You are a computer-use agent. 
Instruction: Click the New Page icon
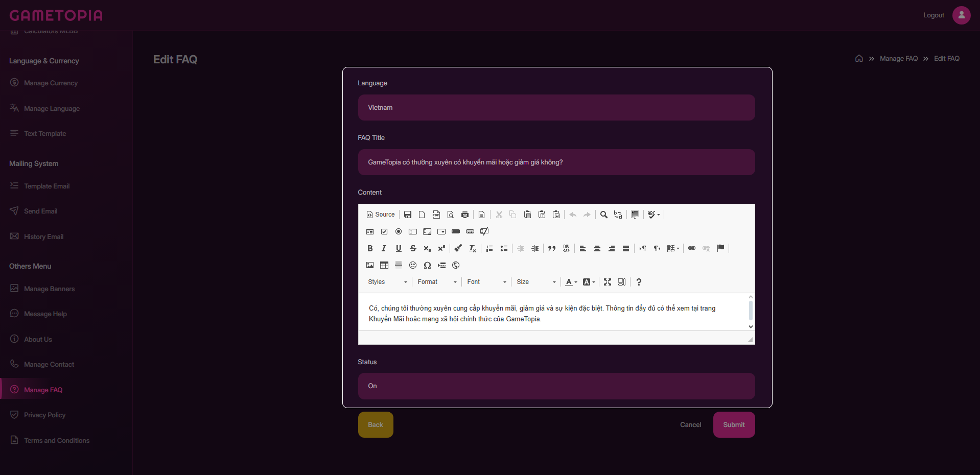click(x=422, y=215)
